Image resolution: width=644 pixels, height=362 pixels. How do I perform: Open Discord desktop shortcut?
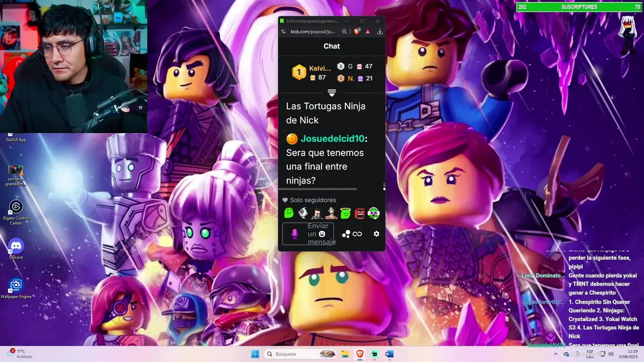tap(16, 249)
